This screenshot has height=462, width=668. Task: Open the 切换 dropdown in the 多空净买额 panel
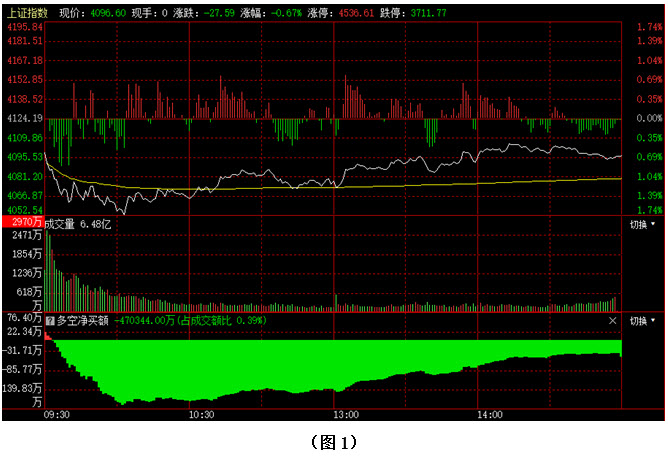click(x=643, y=321)
